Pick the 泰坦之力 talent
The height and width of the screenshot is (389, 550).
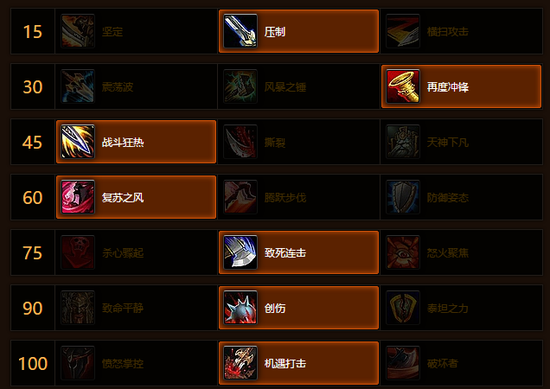pyautogui.click(x=461, y=308)
